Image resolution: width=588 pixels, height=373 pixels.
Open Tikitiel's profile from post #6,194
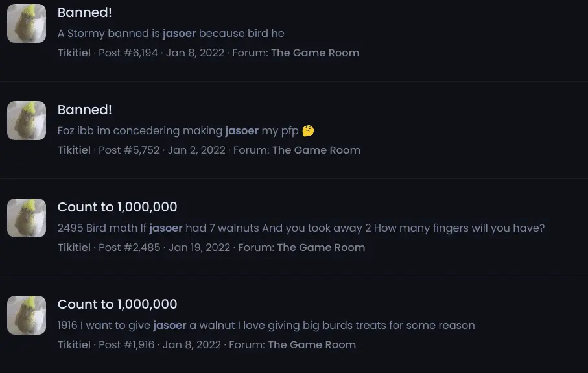click(74, 53)
